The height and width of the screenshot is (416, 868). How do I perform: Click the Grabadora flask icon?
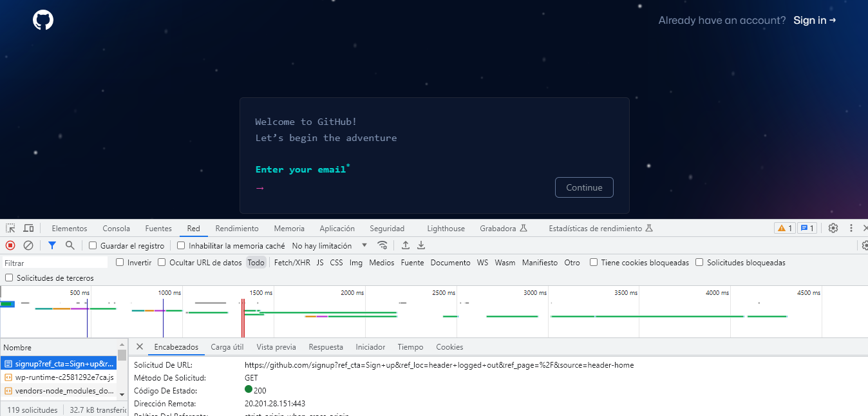coord(524,228)
